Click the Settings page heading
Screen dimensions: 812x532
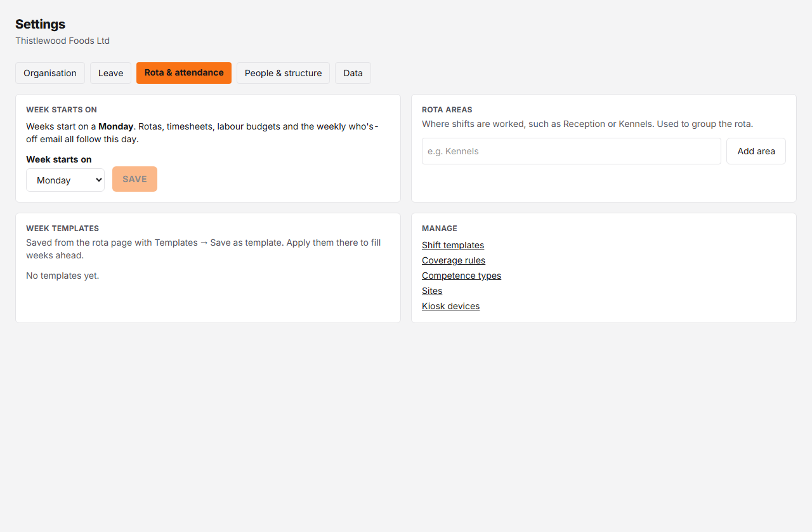click(41, 24)
